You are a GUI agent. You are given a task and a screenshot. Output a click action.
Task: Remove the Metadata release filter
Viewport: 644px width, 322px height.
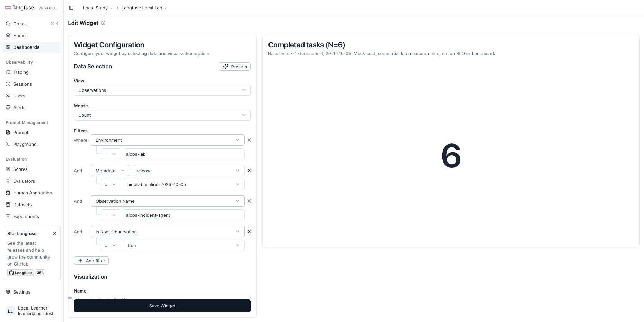(x=249, y=171)
